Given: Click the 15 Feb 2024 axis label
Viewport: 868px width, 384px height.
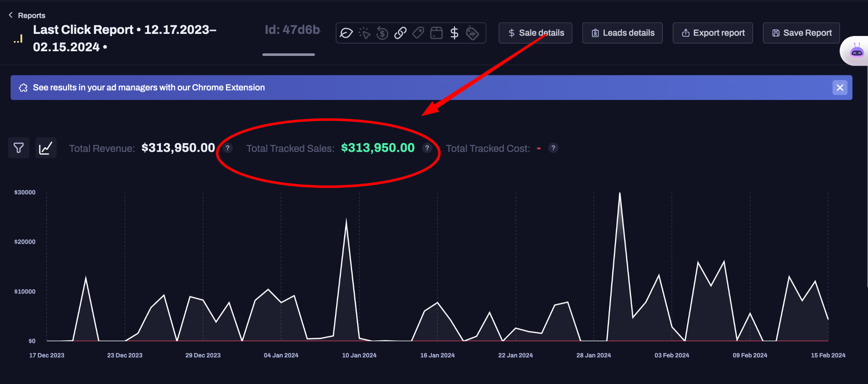Looking at the screenshot, I should [828, 355].
